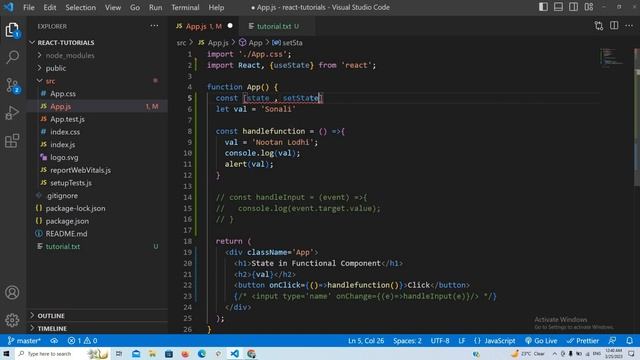The width and height of the screenshot is (640, 360).
Task: Open Run and Debug view
Action: [12, 113]
